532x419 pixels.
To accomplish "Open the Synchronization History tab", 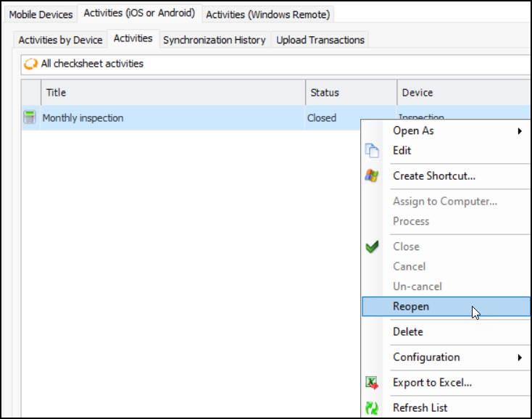I will tap(214, 40).
